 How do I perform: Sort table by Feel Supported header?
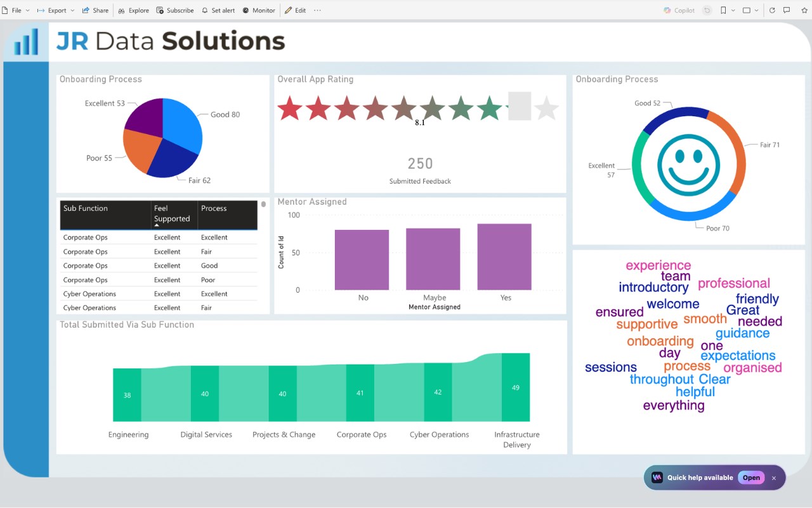pyautogui.click(x=174, y=215)
